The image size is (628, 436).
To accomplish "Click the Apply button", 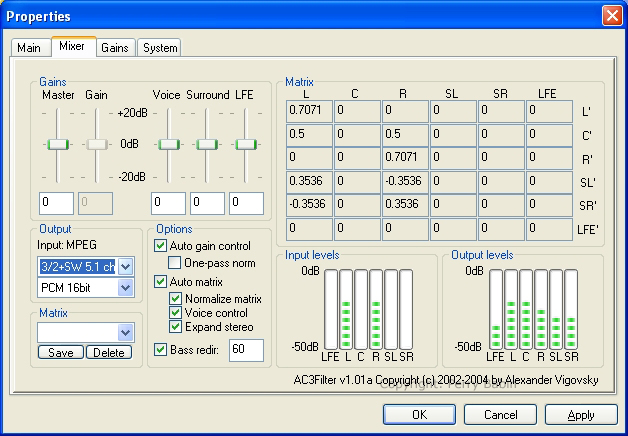I will click(x=581, y=414).
